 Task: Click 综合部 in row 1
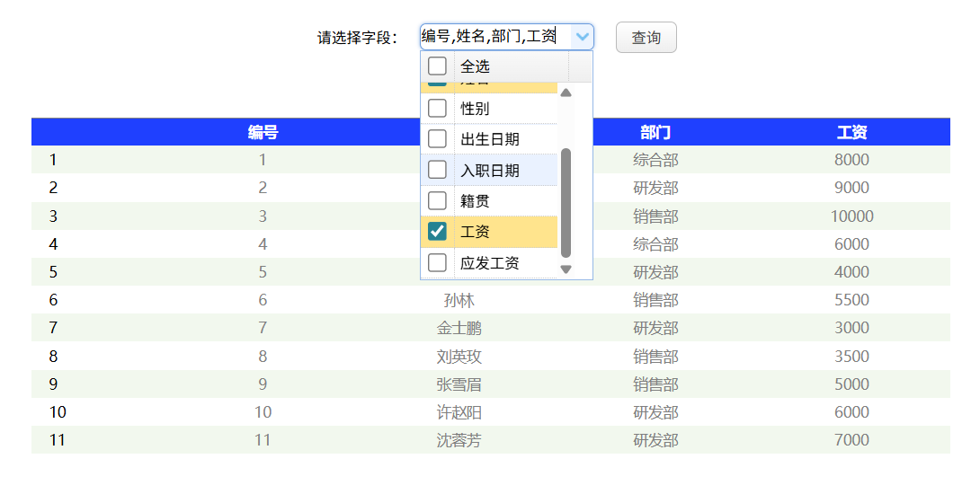click(655, 160)
